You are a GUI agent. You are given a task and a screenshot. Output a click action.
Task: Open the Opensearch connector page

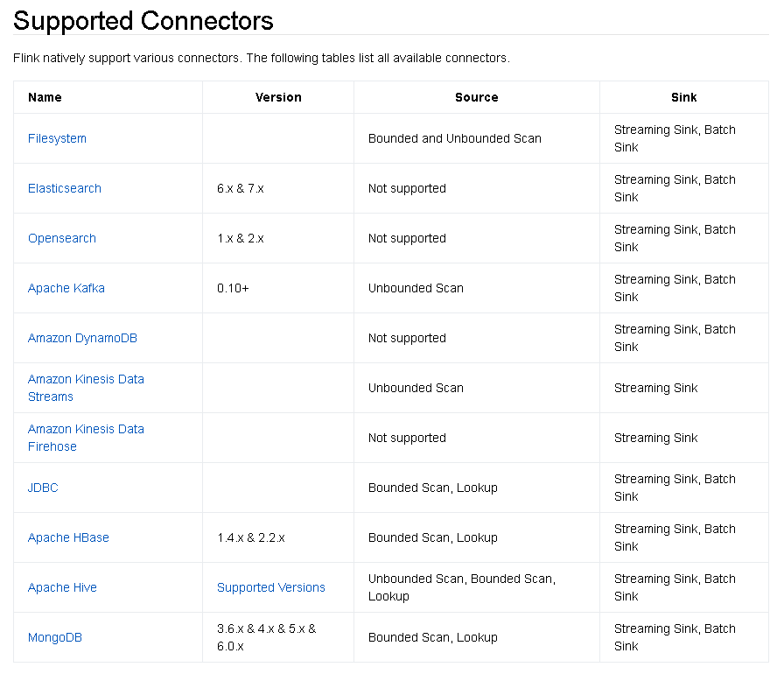point(62,238)
